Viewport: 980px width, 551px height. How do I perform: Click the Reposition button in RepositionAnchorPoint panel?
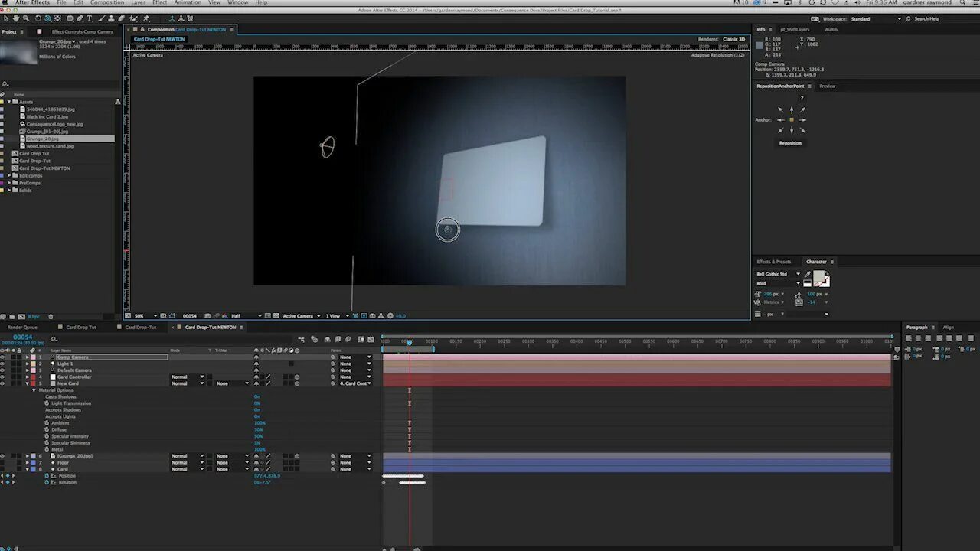coord(790,143)
